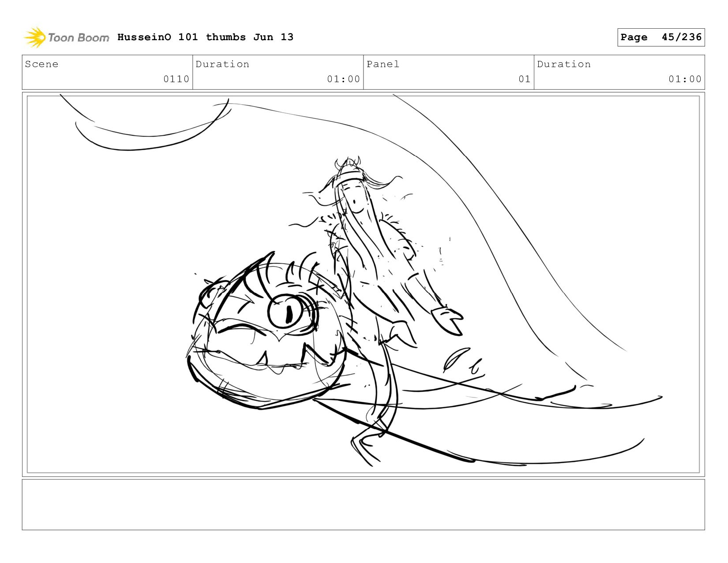Click the scene Duration value beside 0110
Screen dimensions: 728x563
(343, 79)
